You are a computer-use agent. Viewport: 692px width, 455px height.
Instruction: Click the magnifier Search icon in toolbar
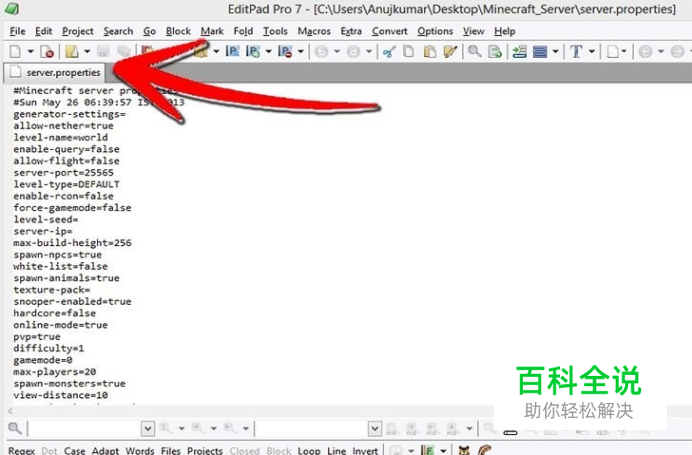pyautogui.click(x=474, y=52)
